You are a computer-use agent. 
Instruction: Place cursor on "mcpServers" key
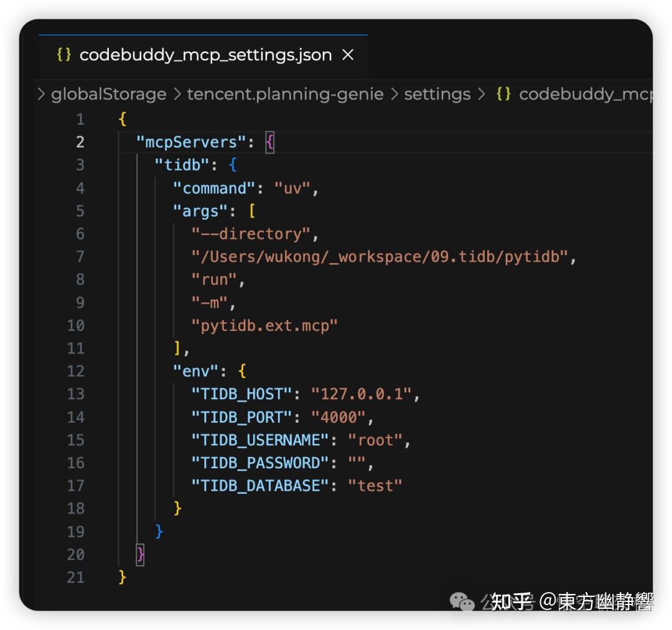(x=191, y=142)
